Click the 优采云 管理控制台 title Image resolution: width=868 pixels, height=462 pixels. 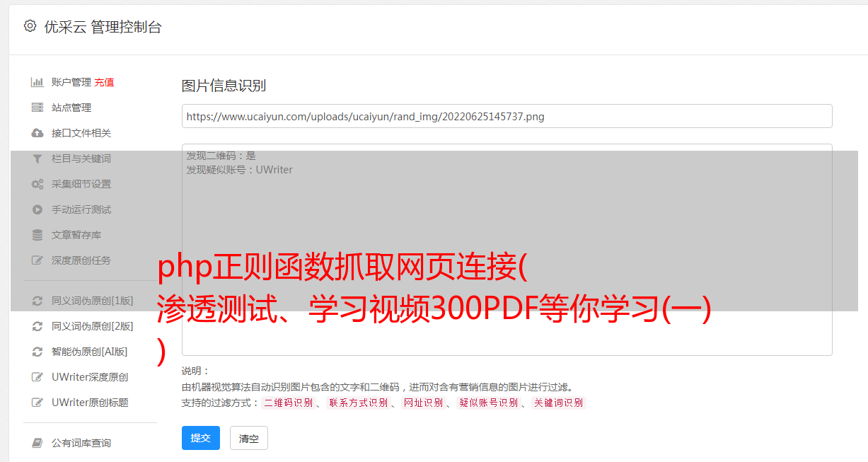pyautogui.click(x=103, y=27)
